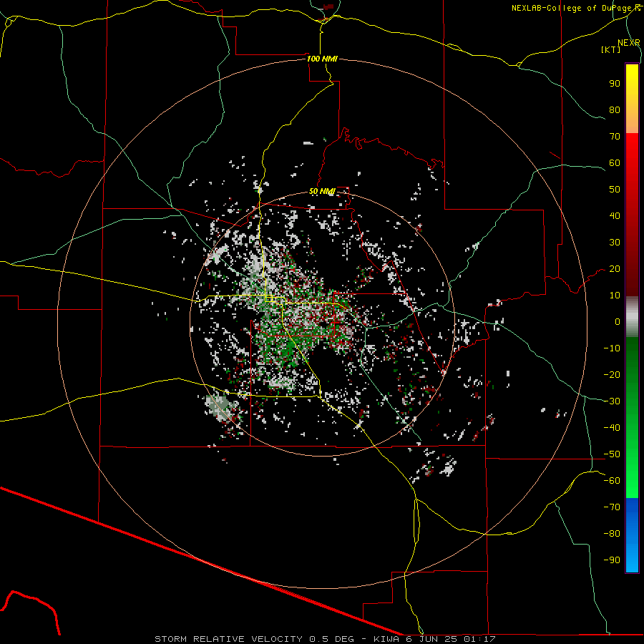
Task: Click the positive 50 kt scale value
Action: (x=615, y=190)
